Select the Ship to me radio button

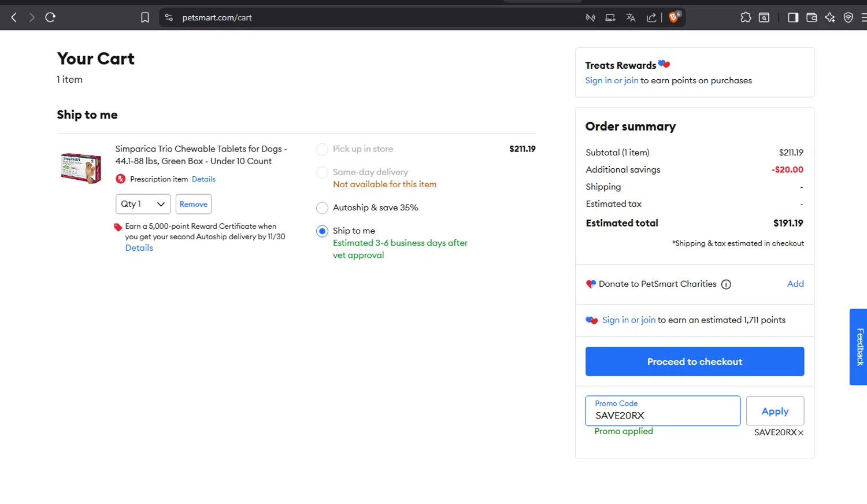(322, 231)
